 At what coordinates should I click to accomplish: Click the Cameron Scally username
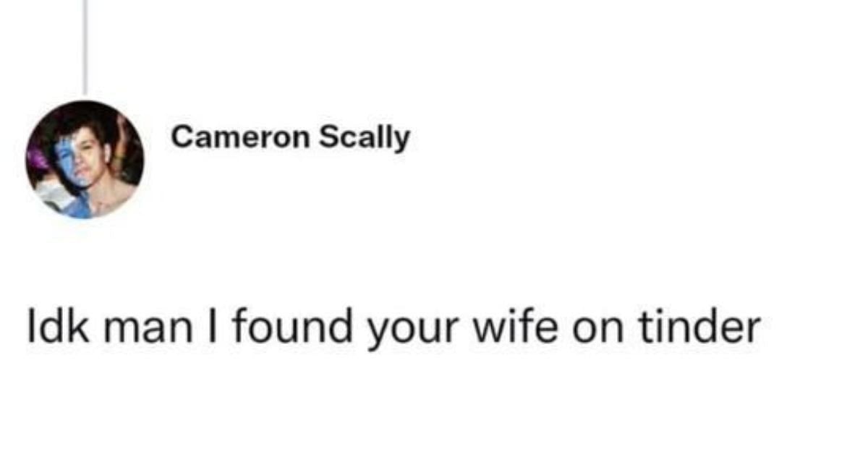291,137
